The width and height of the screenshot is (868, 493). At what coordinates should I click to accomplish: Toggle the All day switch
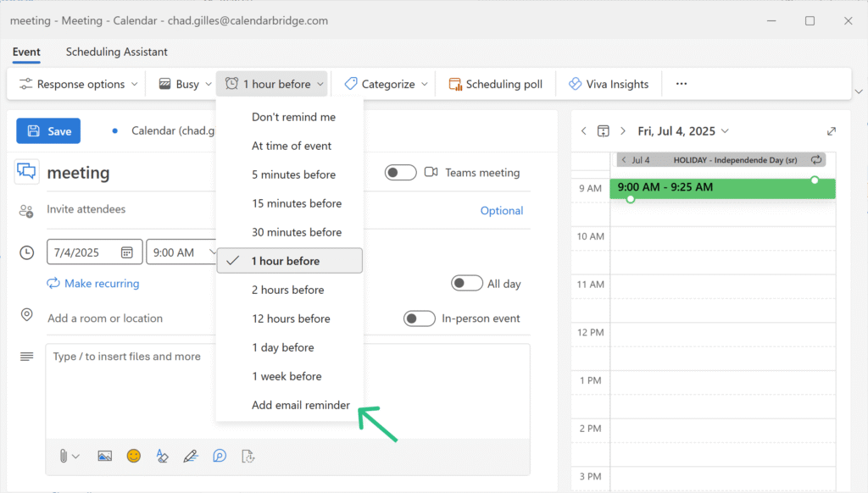pos(467,283)
